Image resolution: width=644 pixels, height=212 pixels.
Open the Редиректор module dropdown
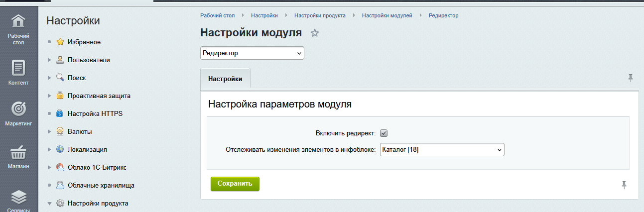252,53
